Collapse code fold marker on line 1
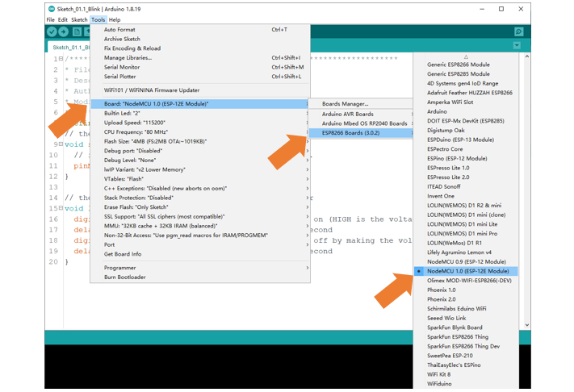This screenshot has height=392, width=574. tap(61, 59)
